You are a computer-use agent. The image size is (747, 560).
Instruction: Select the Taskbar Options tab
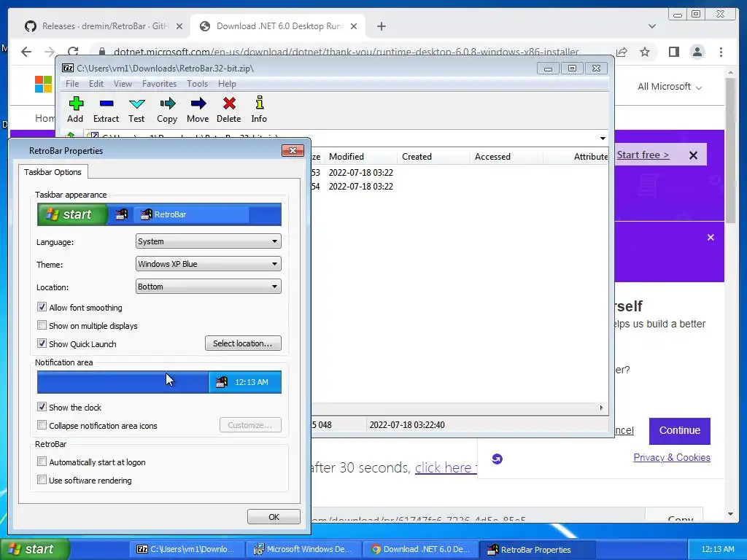pyautogui.click(x=53, y=172)
